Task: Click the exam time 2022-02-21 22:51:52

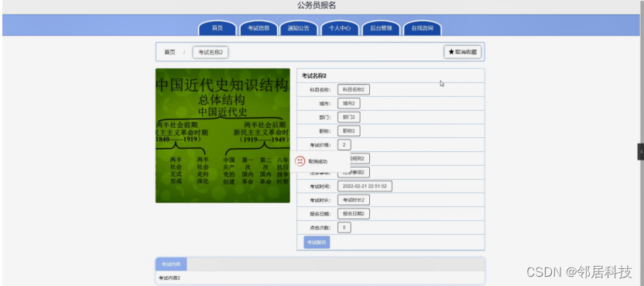Action: tap(365, 186)
